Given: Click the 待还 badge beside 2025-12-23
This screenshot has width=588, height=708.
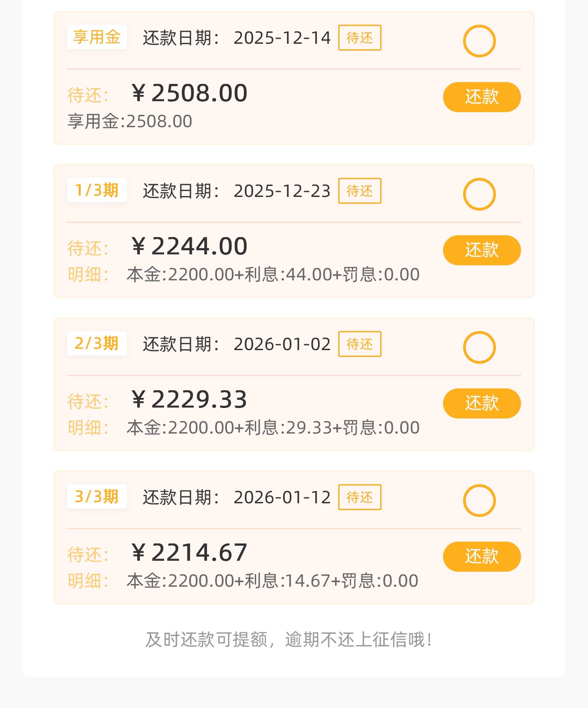Looking at the screenshot, I should [x=360, y=191].
